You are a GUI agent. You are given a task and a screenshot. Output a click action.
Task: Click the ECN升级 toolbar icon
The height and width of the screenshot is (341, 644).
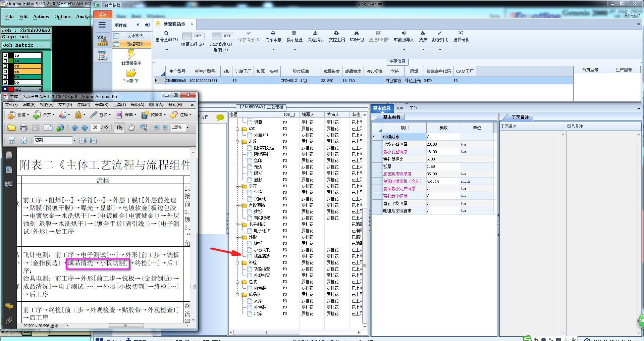357,33
